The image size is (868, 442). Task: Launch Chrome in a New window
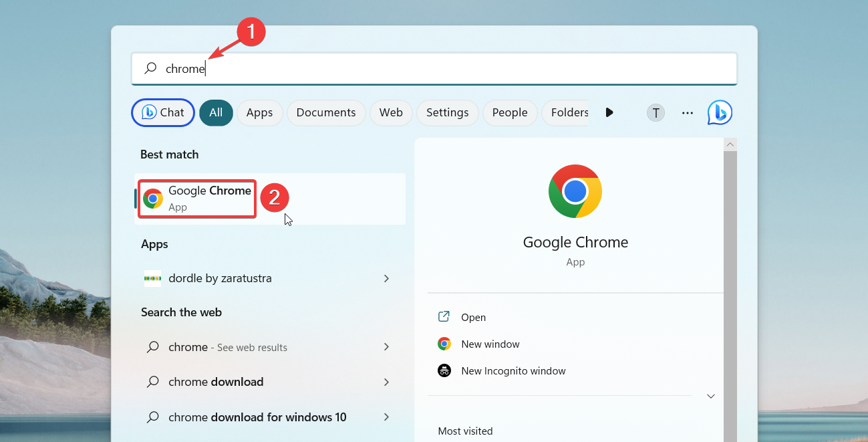[x=490, y=344]
